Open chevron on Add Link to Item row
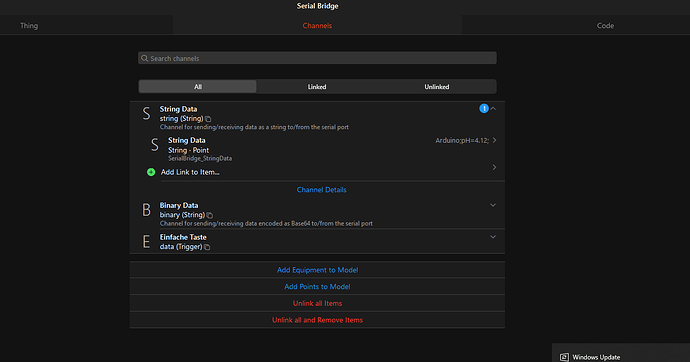The image size is (690, 362). (x=495, y=167)
